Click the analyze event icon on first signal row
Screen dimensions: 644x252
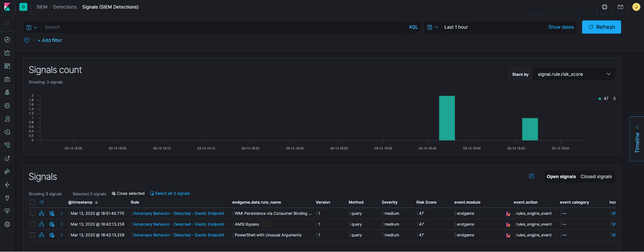[x=42, y=214]
